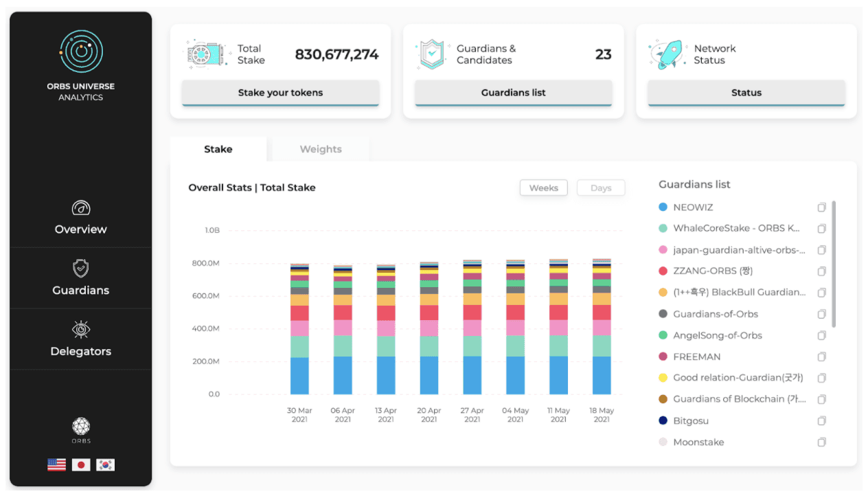Click total stake value 830,677,274
Viewport: 868px width, 496px height.
(x=336, y=54)
